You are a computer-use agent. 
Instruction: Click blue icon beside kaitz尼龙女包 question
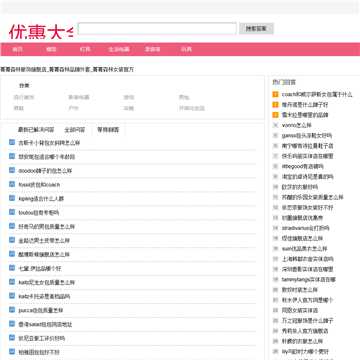(x=12, y=282)
